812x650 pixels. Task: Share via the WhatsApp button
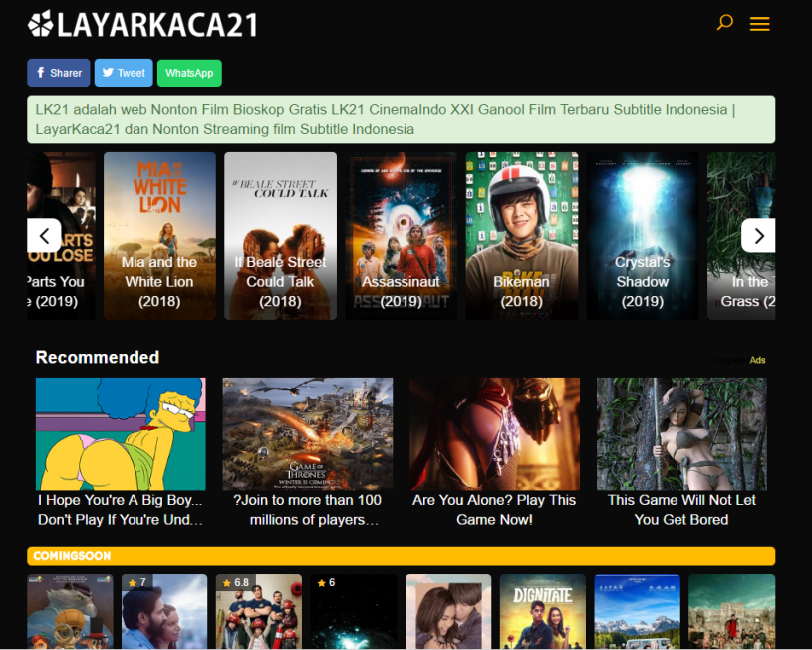(189, 73)
